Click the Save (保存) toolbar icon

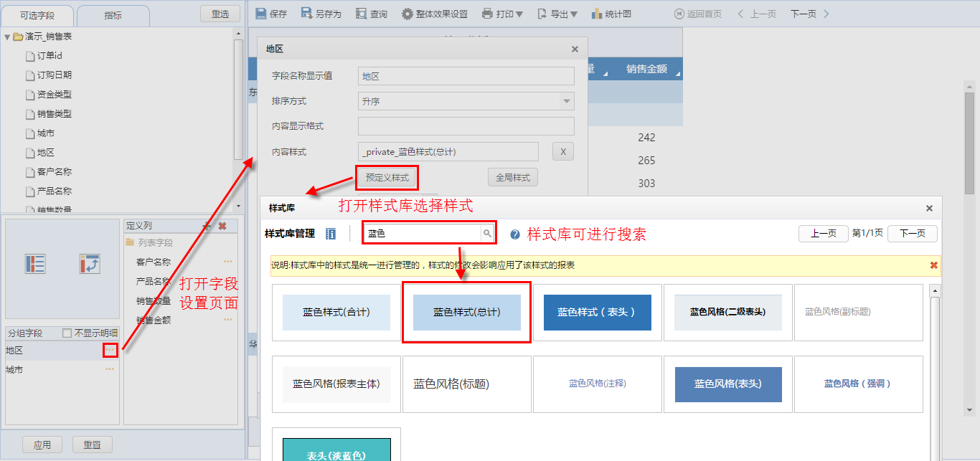point(261,14)
